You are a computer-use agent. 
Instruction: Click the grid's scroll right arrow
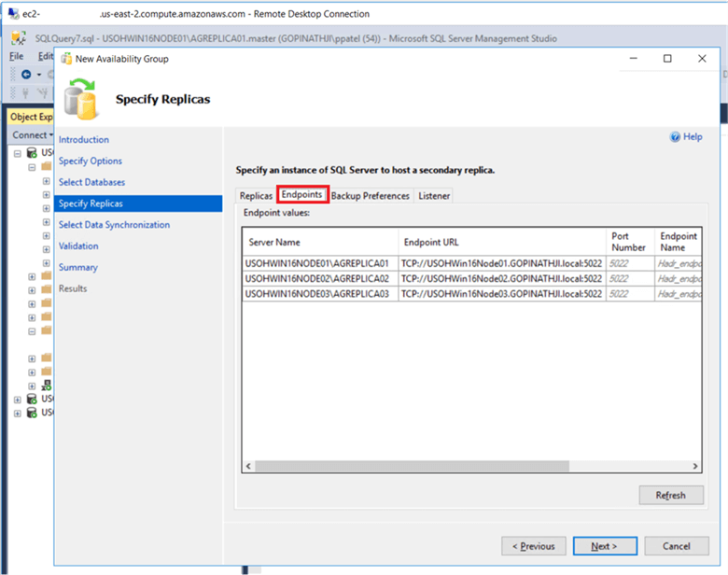pos(695,467)
